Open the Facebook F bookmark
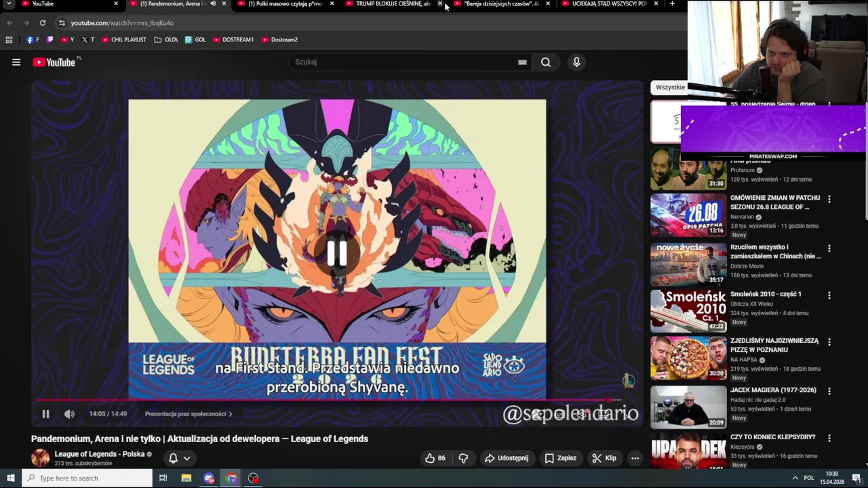 (33, 40)
